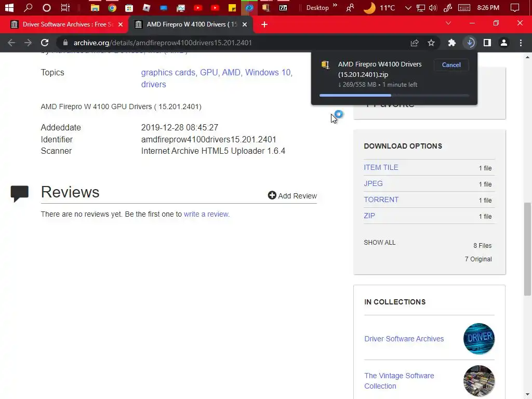Viewport: 532px width, 399px height.
Task: Download JPEG option
Action: click(x=373, y=183)
